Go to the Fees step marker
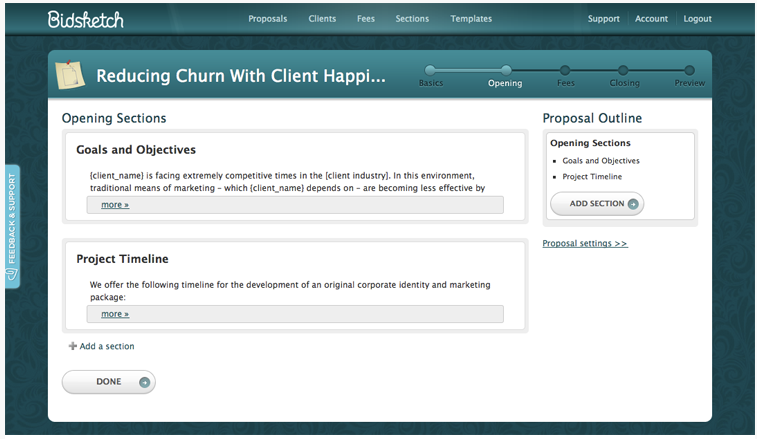This screenshot has width=757, height=439. pos(565,71)
